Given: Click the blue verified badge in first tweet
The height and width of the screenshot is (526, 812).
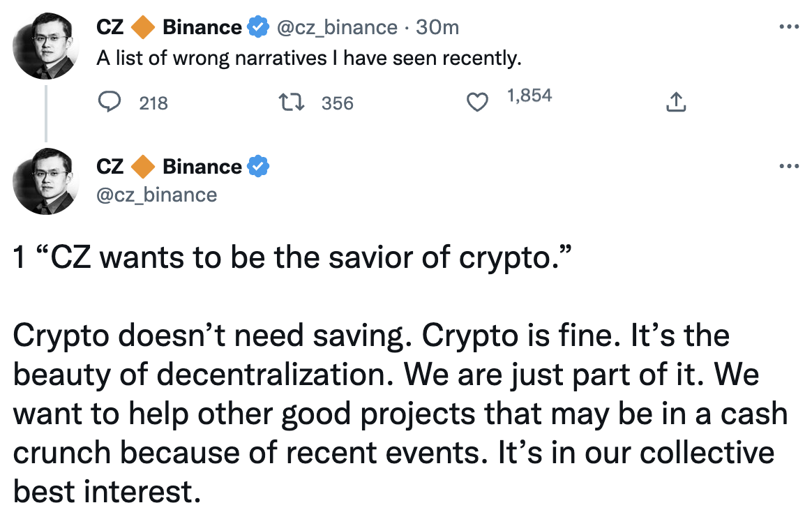Looking at the screenshot, I should (x=258, y=27).
